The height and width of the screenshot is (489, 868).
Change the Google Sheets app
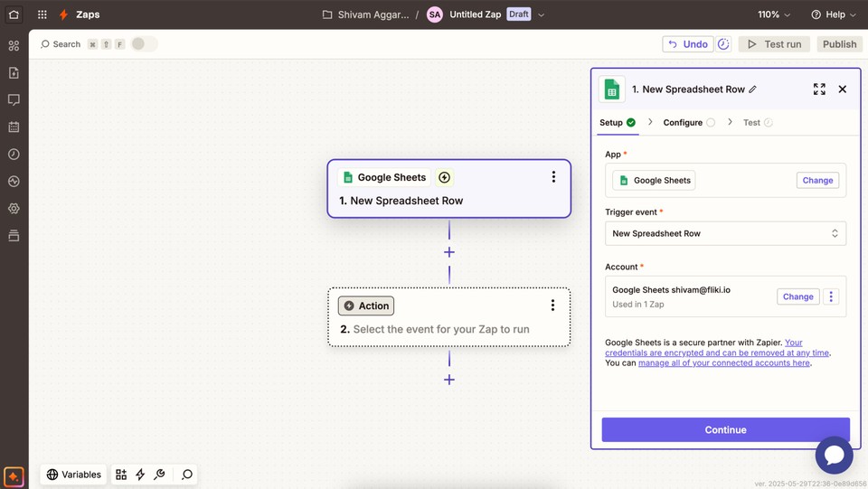click(x=817, y=181)
